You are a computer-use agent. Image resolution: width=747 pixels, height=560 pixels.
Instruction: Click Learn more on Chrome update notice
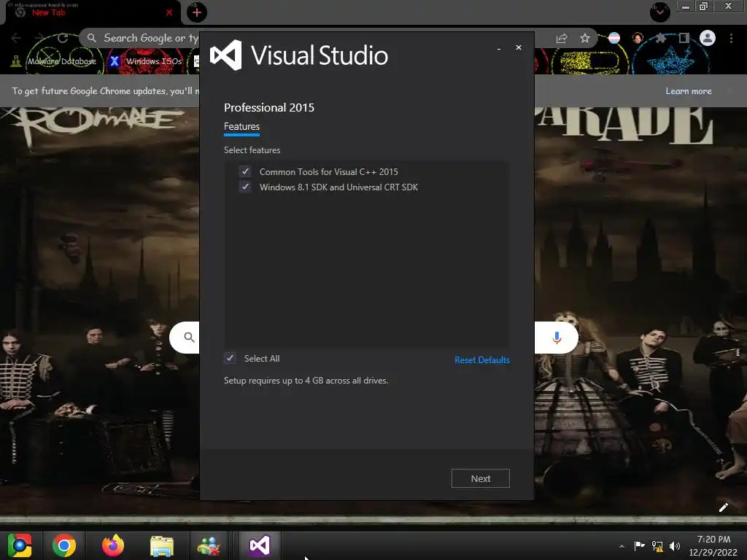[x=689, y=91]
